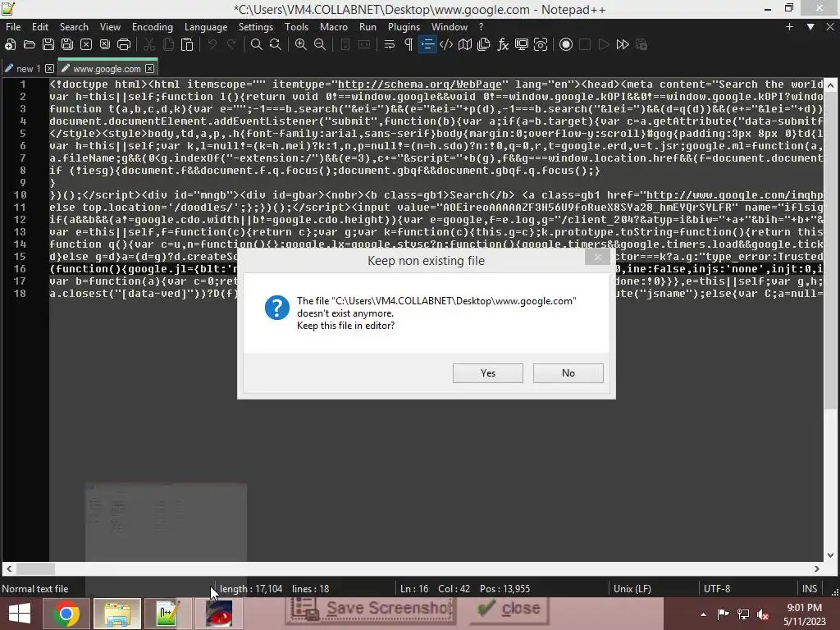Click the Zoom In toolbar icon

[x=301, y=44]
